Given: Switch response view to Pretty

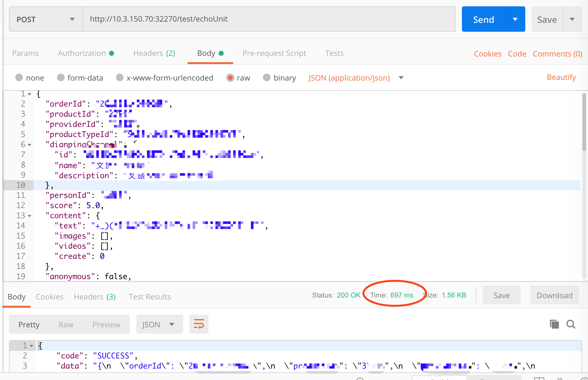Looking at the screenshot, I should 29,324.
